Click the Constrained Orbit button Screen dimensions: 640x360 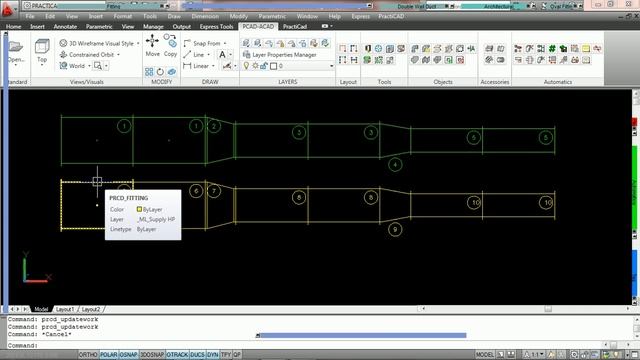tap(87, 54)
